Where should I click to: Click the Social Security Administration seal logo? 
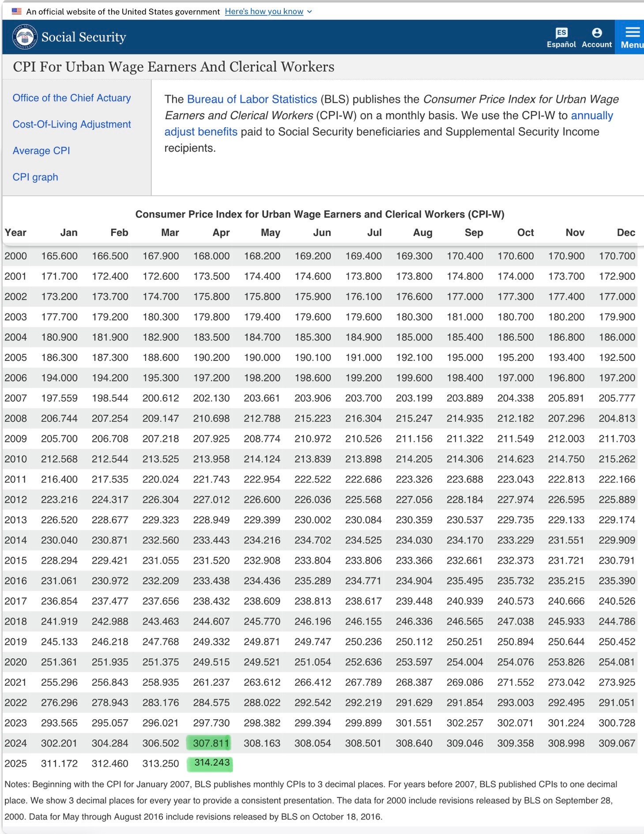(24, 37)
